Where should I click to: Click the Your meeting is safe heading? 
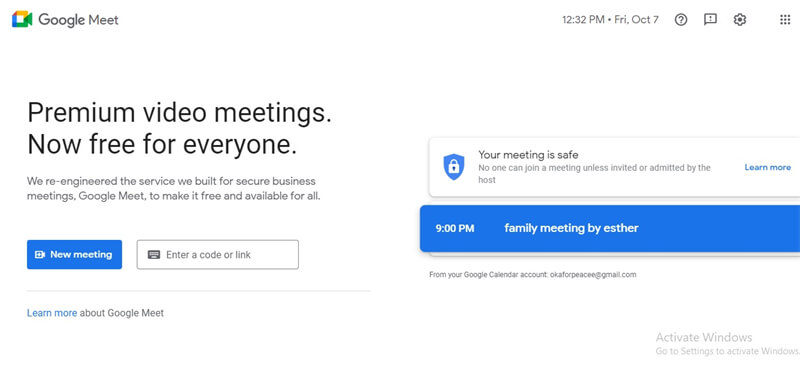click(528, 155)
